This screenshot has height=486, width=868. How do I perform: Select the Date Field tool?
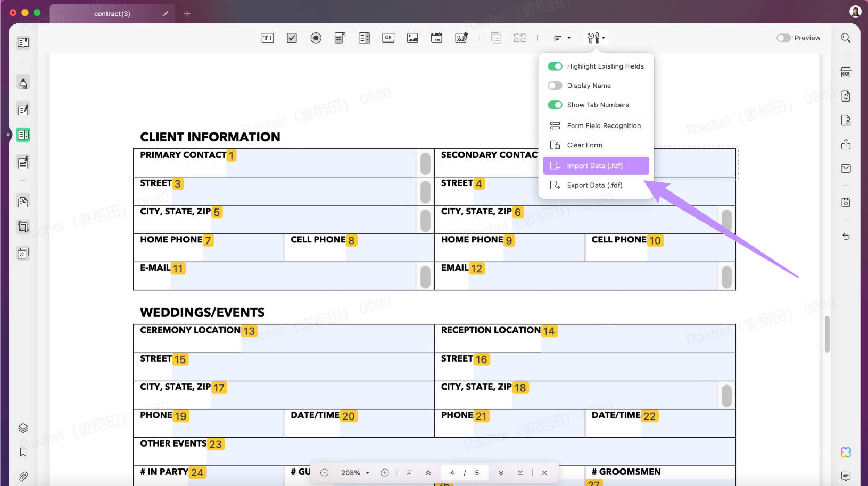click(x=436, y=38)
